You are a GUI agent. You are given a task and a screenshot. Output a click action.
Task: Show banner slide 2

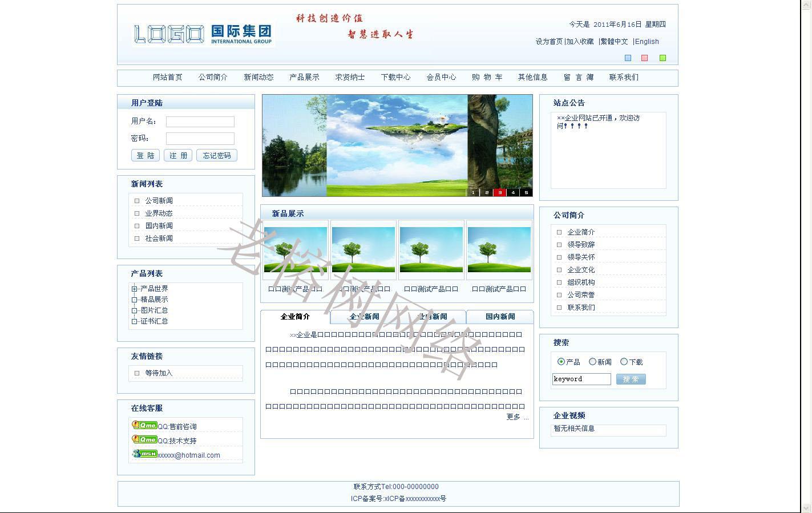pyautogui.click(x=486, y=192)
